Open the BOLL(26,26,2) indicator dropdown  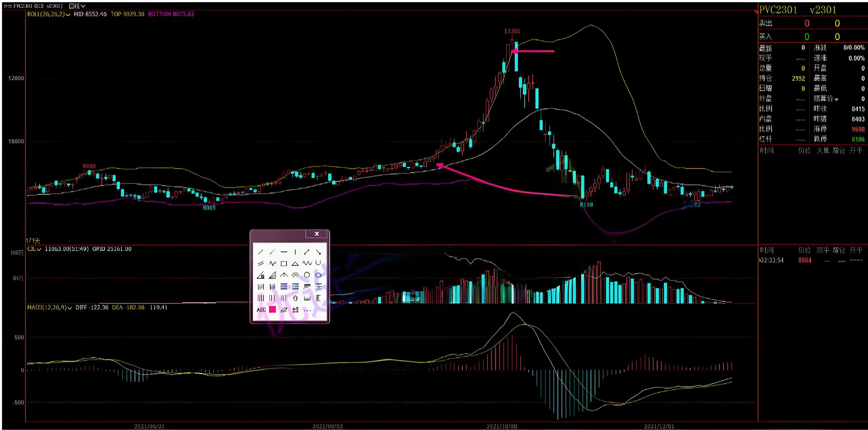point(68,14)
